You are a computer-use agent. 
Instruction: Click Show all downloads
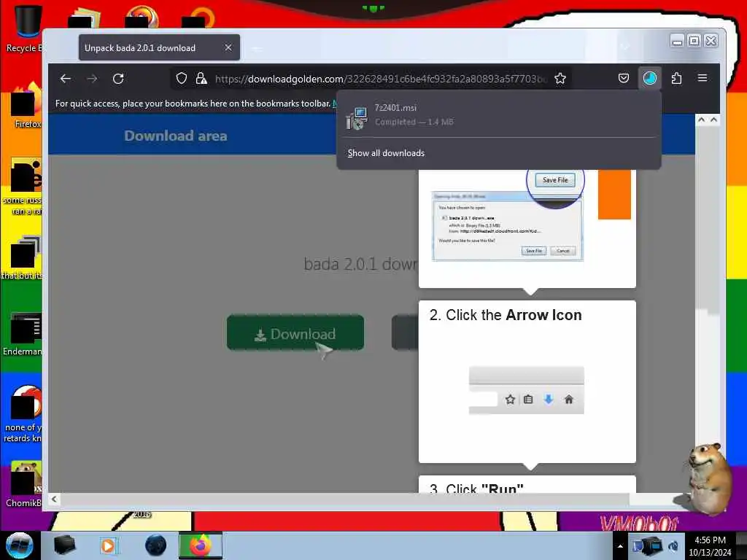(386, 153)
